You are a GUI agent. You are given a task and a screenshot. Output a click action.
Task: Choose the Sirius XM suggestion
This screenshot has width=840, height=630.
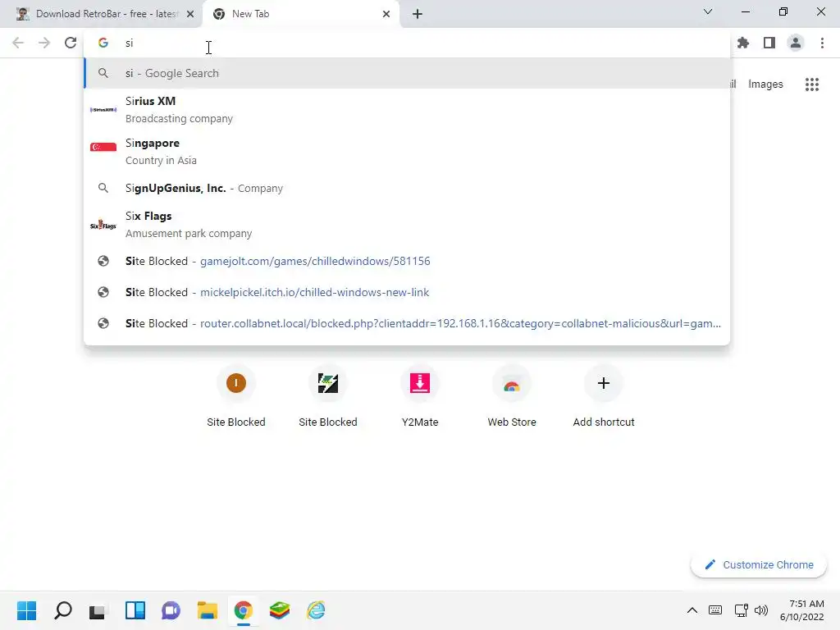[407, 110]
